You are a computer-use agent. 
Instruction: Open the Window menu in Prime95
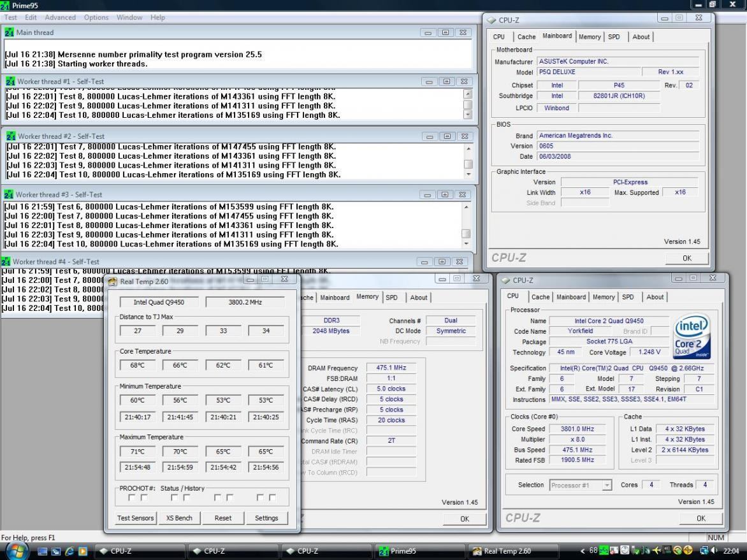129,17
